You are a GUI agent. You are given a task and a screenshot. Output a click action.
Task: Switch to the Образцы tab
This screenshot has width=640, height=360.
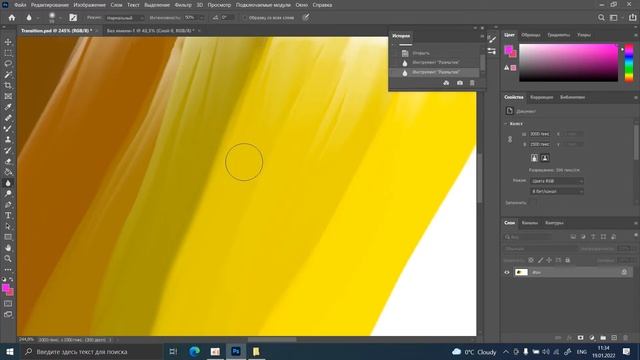(x=531, y=35)
